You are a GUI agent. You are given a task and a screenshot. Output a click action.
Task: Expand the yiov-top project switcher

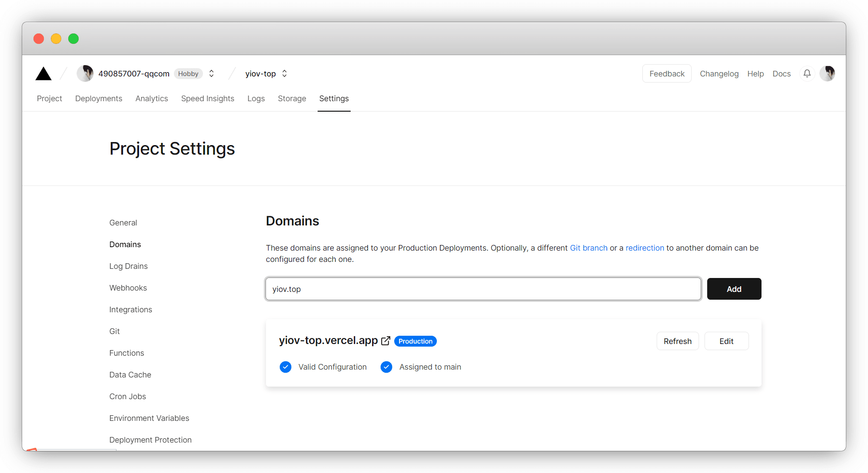(x=284, y=74)
